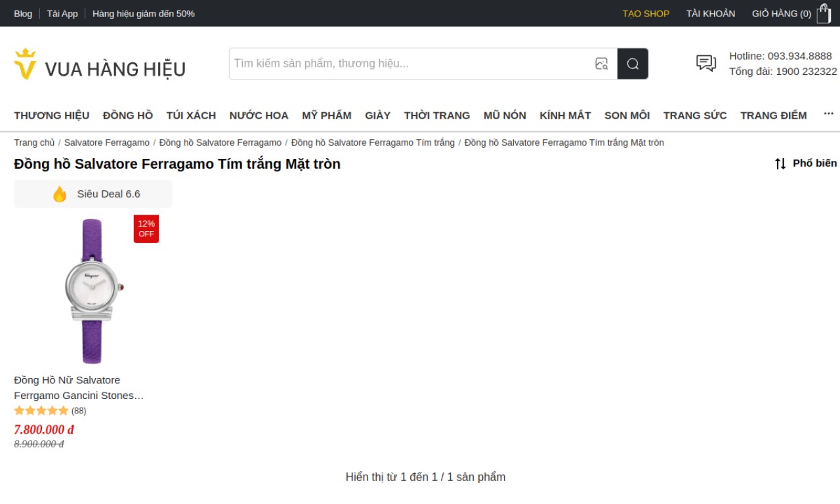The height and width of the screenshot is (504, 840).
Task: Click the Tổng đài: 1900 232322 number
Action: click(x=783, y=72)
